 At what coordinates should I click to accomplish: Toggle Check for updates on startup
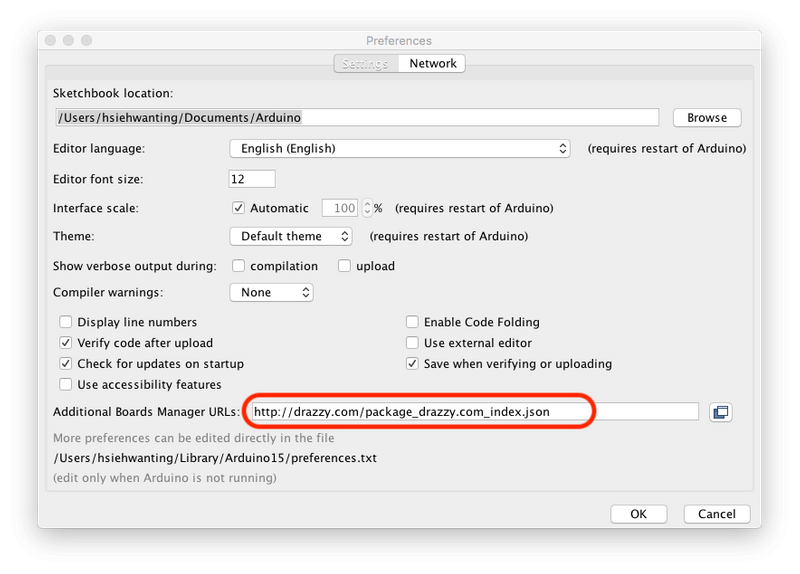click(66, 364)
